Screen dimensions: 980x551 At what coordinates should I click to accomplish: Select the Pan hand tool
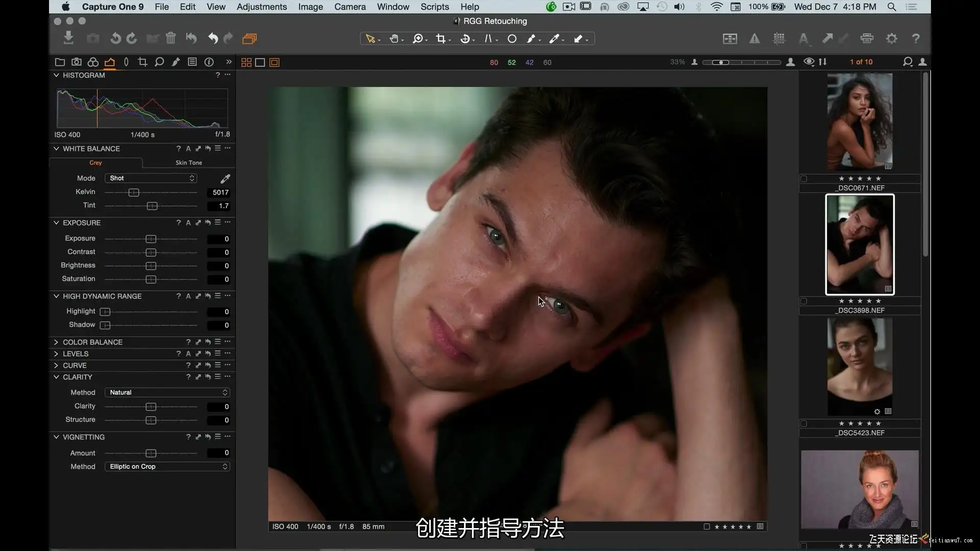click(394, 39)
